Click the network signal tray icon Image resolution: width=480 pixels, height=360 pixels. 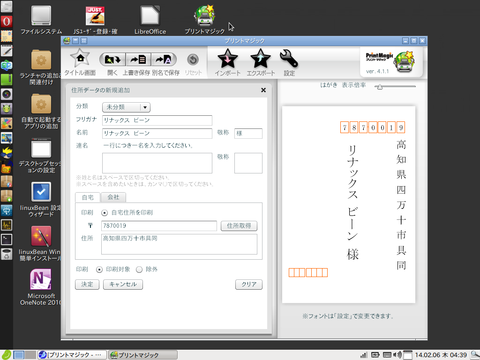pos(364,355)
